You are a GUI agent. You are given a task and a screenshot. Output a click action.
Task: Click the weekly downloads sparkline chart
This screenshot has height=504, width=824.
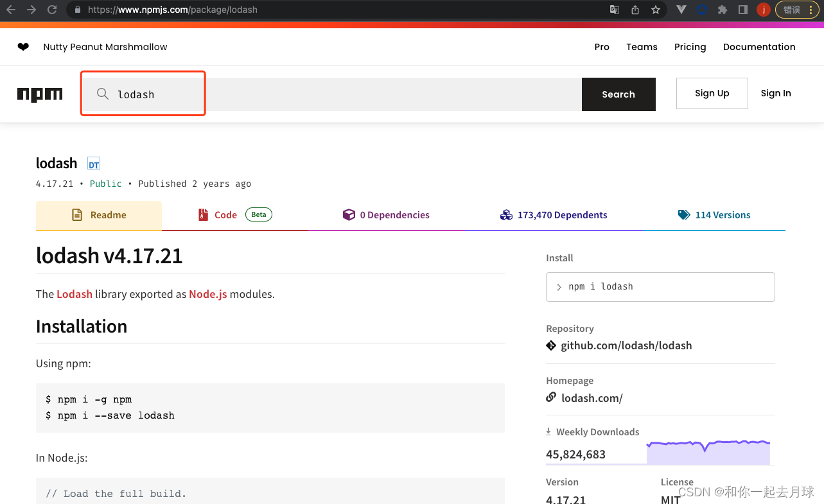tap(708, 452)
